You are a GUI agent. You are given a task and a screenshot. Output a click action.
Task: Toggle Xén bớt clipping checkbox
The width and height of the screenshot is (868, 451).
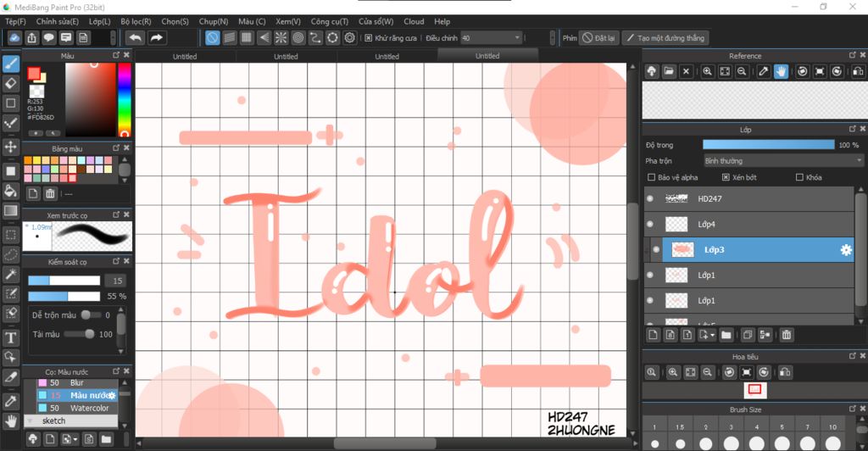pos(726,178)
